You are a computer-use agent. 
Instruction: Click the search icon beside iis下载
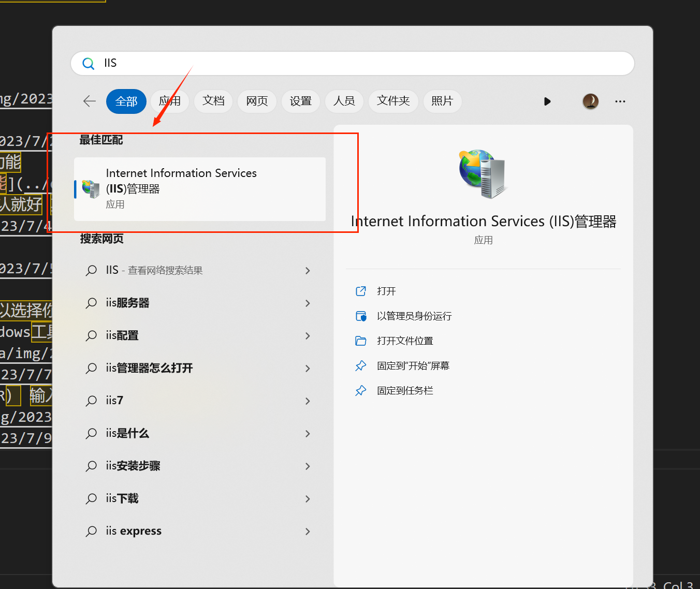[x=91, y=498]
